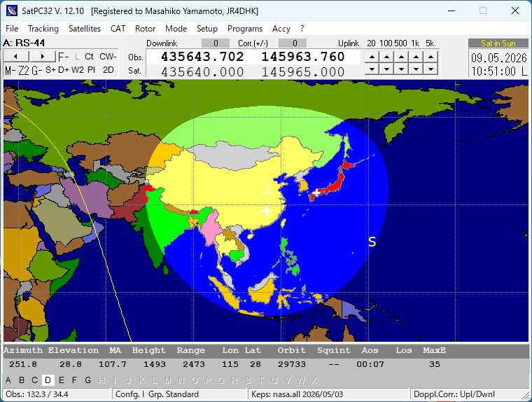
Task: Click the Corr.(+/-) correction value field
Action: coord(293,43)
